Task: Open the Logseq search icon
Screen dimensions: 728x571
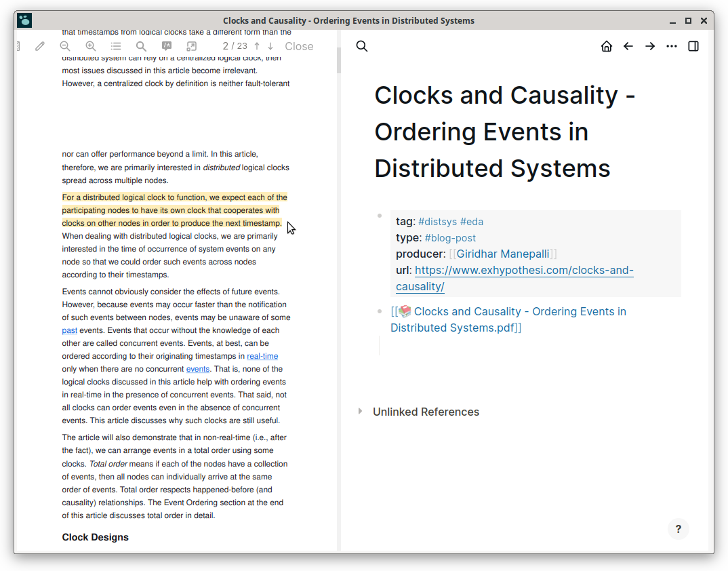Action: (362, 46)
